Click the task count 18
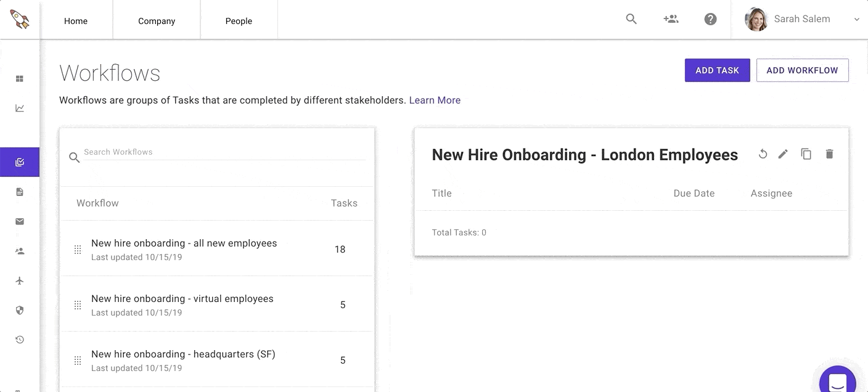The width and height of the screenshot is (868, 392). tap(340, 250)
